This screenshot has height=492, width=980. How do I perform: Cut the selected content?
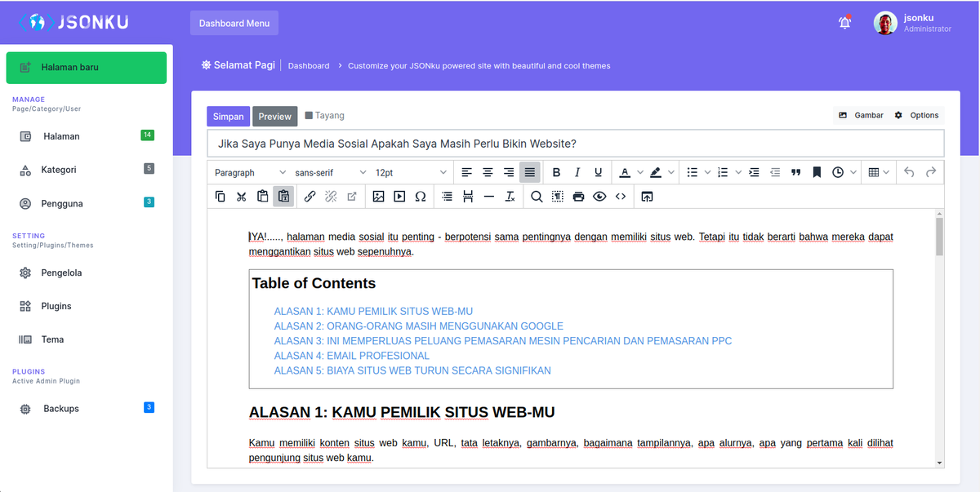(x=241, y=196)
